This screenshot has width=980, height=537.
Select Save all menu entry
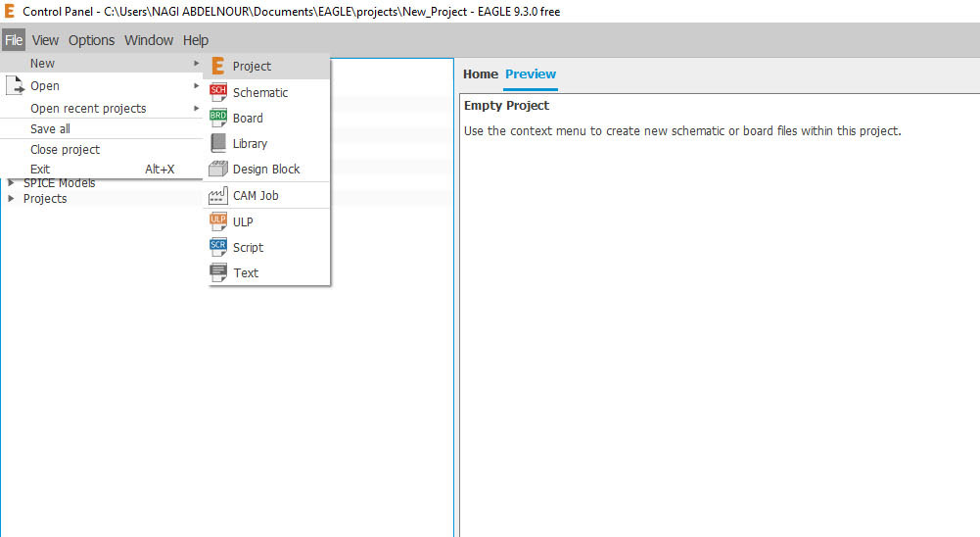click(x=102, y=129)
